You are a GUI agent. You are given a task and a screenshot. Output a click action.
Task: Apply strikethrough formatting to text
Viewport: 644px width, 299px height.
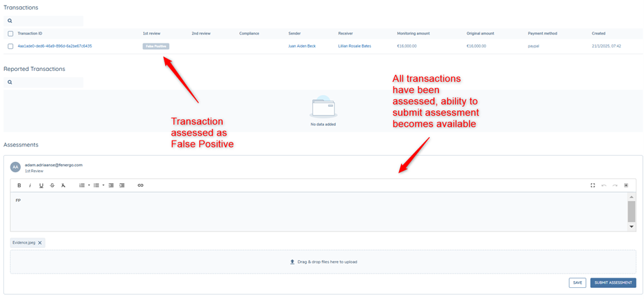(52, 185)
